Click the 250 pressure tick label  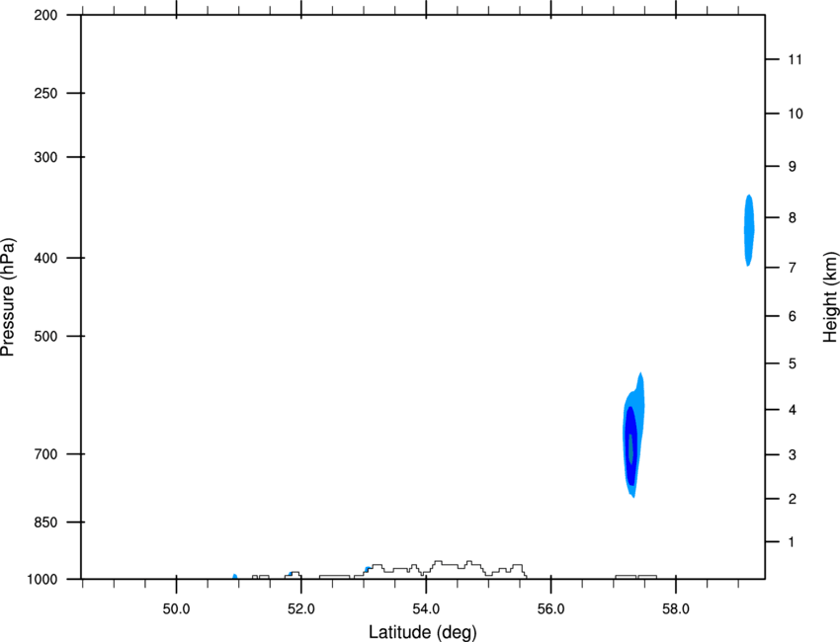click(45, 94)
